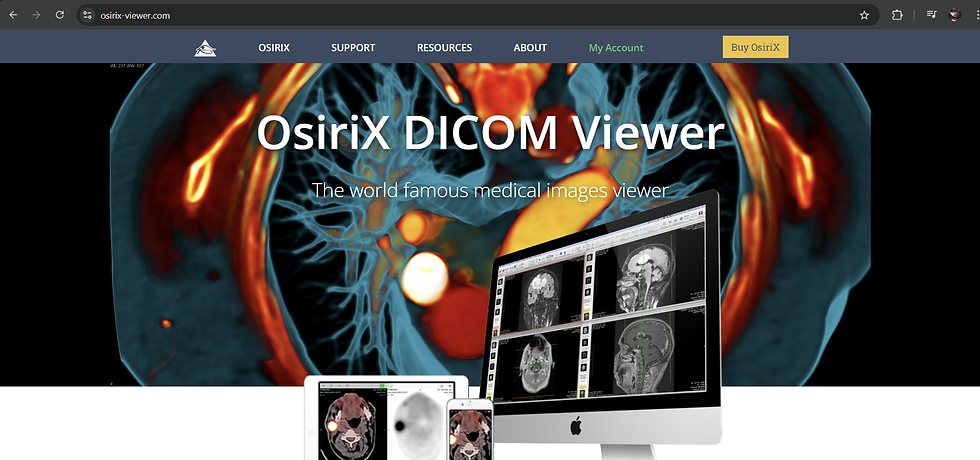Click the browser forward arrow
This screenshot has height=460, width=980.
click(36, 15)
